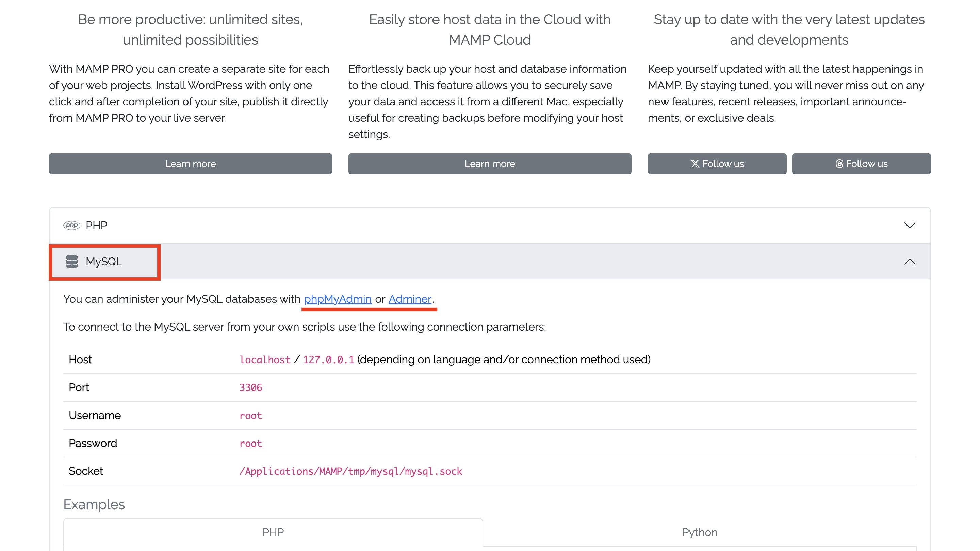
Task: Open the phpMyAdmin link
Action: coord(338,299)
